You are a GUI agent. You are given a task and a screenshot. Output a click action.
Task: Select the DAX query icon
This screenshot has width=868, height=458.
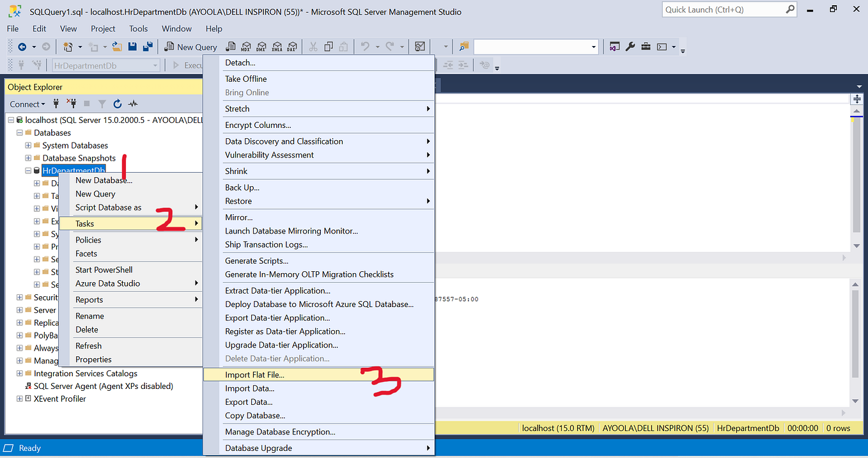coord(292,47)
